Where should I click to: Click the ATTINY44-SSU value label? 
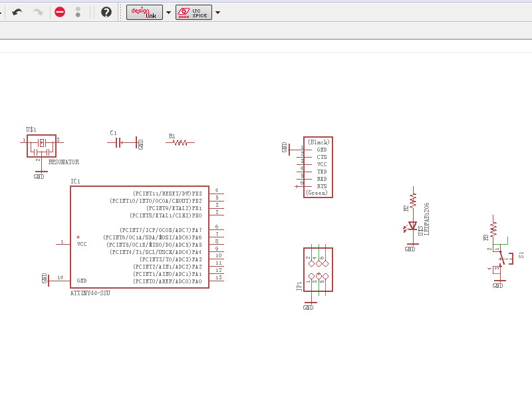click(x=90, y=293)
